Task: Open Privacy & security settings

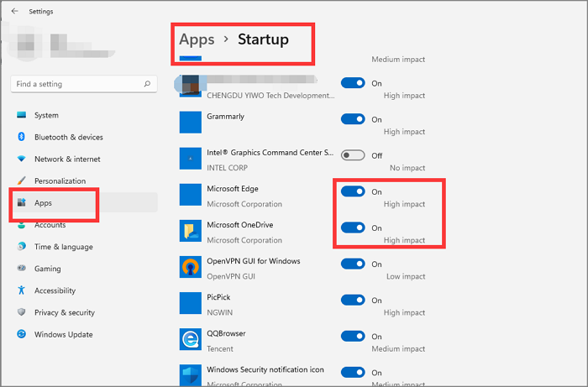Action: tap(64, 312)
